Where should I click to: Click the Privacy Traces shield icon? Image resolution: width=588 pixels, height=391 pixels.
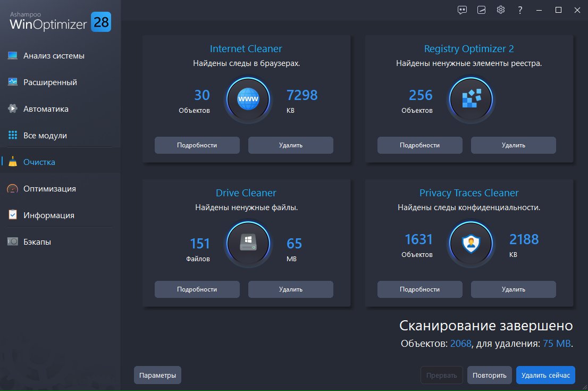tap(471, 244)
